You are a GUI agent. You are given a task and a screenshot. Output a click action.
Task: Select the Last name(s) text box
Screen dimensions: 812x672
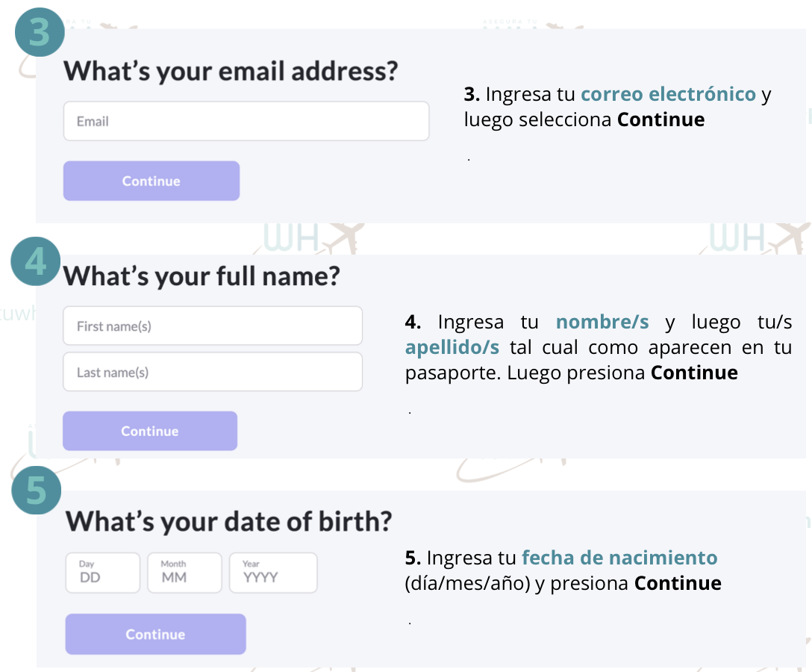point(213,372)
